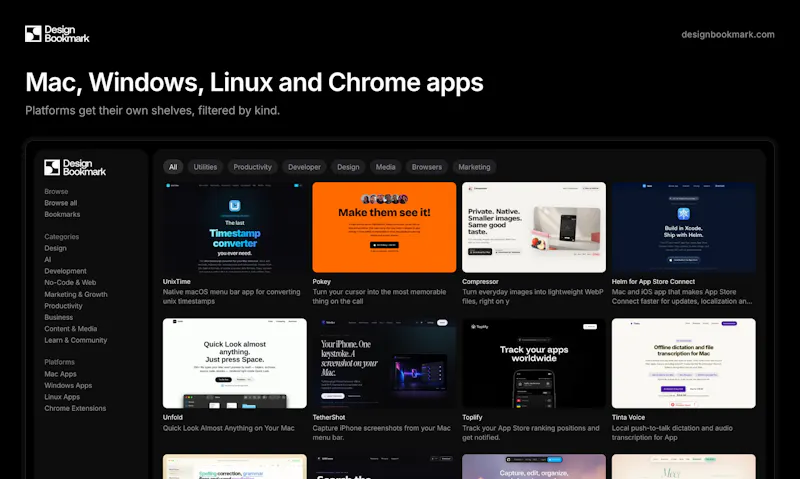Click the 'Native macOS menu bar app' description

[232, 296]
